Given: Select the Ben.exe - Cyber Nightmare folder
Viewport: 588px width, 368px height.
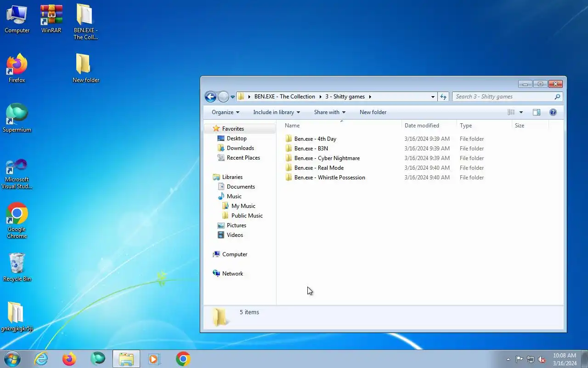Looking at the screenshot, I should pos(327,158).
